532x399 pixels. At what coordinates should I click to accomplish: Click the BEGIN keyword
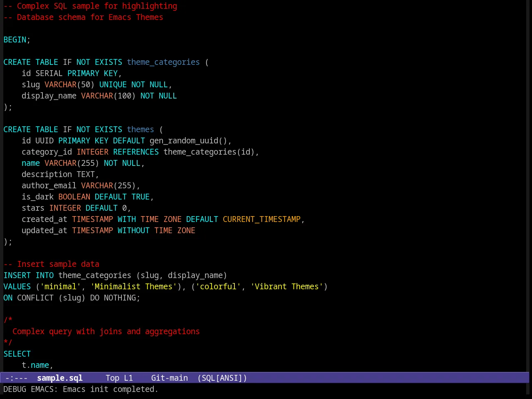pos(15,39)
